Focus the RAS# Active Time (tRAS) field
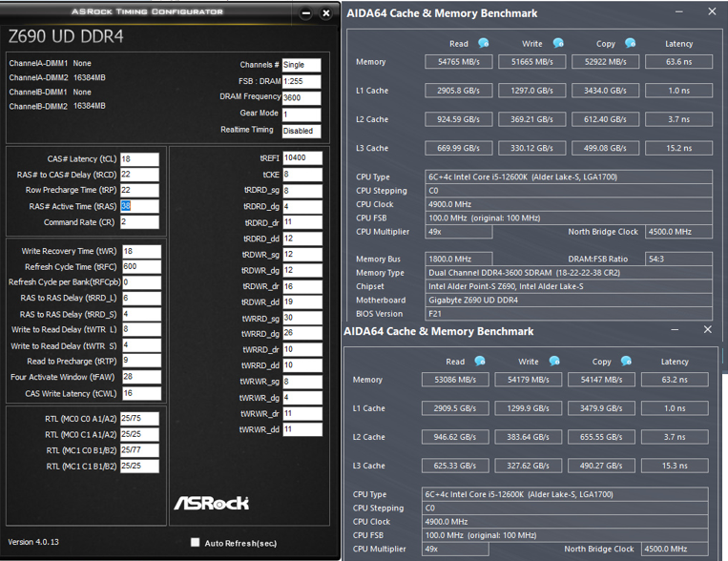This screenshot has width=728, height=561. (139, 206)
